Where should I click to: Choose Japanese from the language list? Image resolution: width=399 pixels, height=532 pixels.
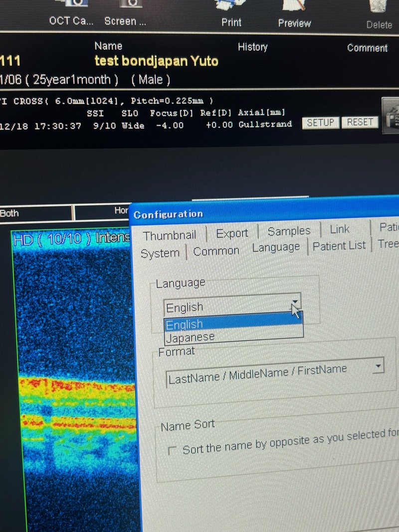(191, 338)
